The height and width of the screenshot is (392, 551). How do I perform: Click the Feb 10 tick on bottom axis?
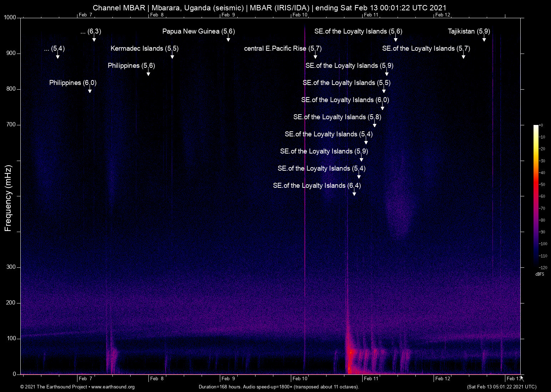click(x=300, y=378)
